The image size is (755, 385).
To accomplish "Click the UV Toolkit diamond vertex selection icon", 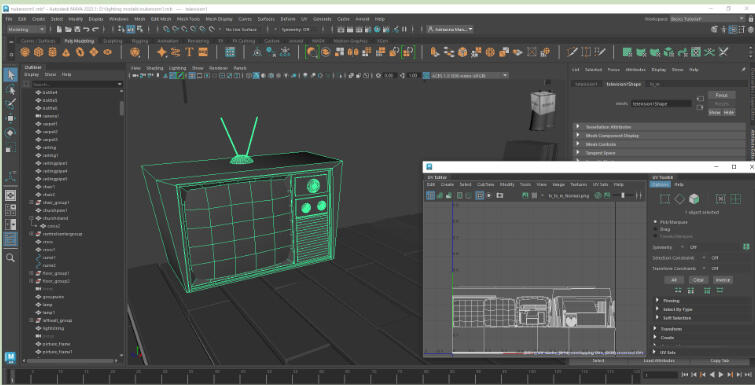I will pyautogui.click(x=679, y=199).
